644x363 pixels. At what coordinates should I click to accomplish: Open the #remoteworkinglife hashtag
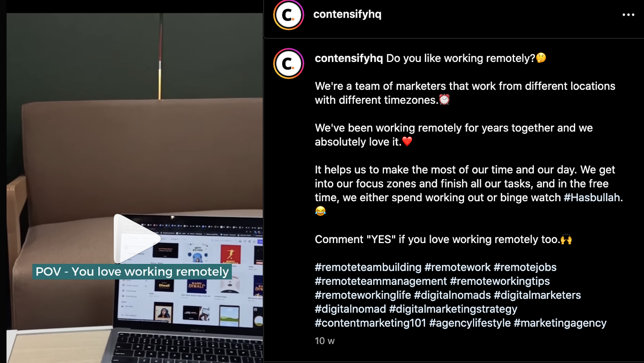363,295
